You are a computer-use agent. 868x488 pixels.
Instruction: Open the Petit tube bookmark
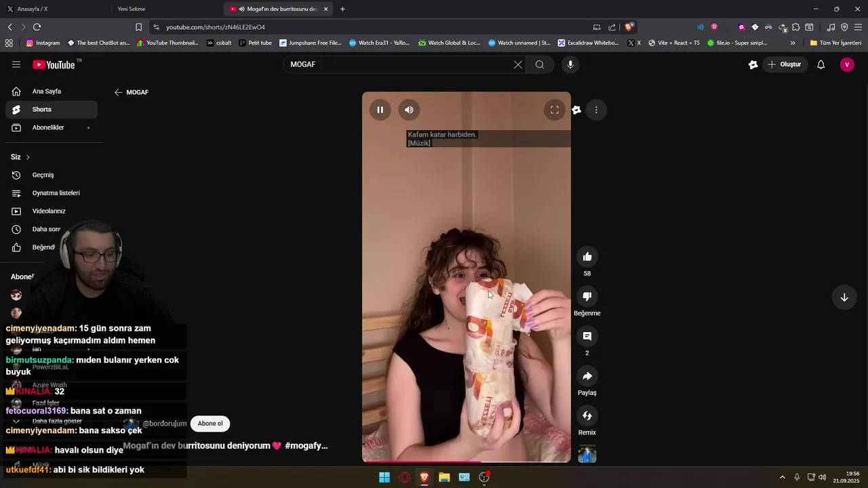[256, 43]
